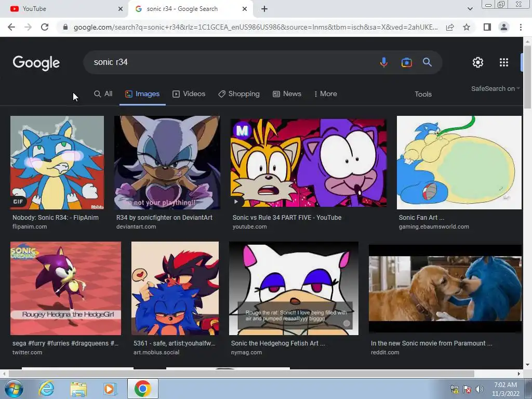532x399 pixels.
Task: Open the R34 by sonicfighter DeviantArt thumbnail
Action: point(167,163)
